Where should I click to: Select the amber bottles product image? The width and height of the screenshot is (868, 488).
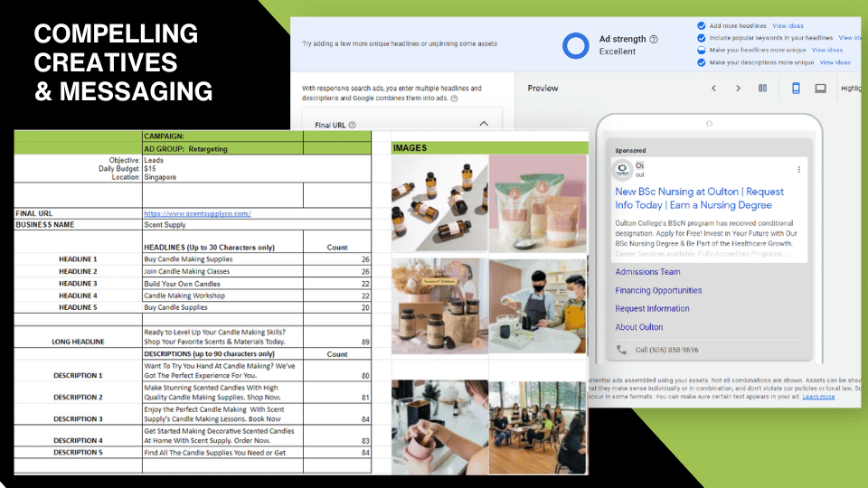pos(440,203)
